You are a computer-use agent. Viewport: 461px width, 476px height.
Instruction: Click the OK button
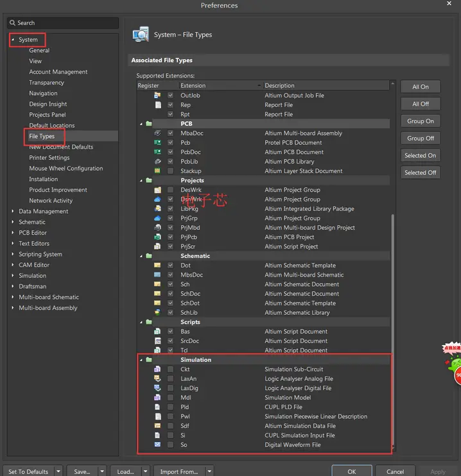click(352, 471)
